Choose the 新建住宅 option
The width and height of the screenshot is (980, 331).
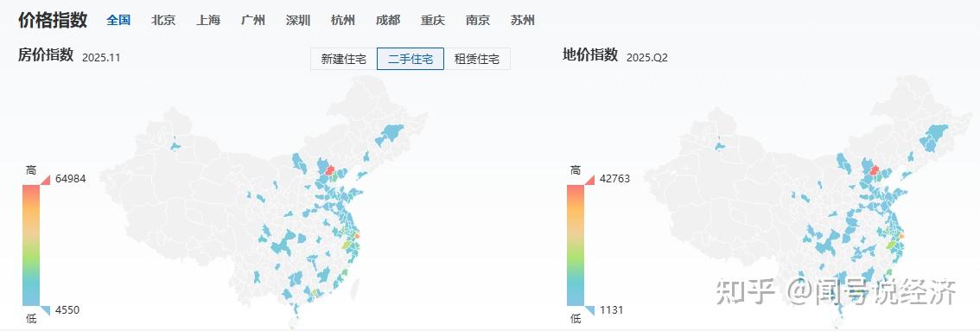click(x=344, y=59)
